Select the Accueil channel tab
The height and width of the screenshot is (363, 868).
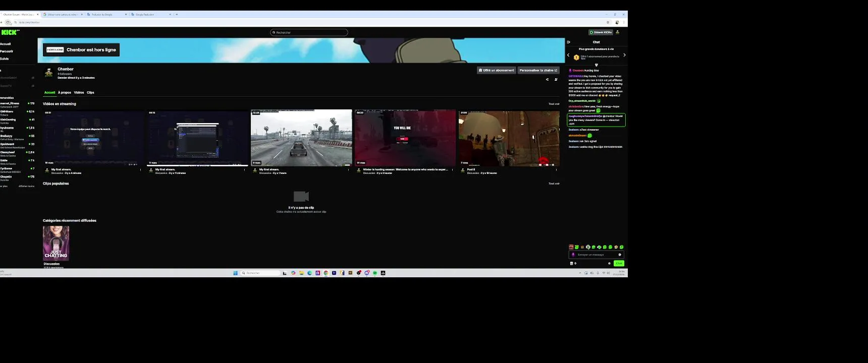coord(49,93)
